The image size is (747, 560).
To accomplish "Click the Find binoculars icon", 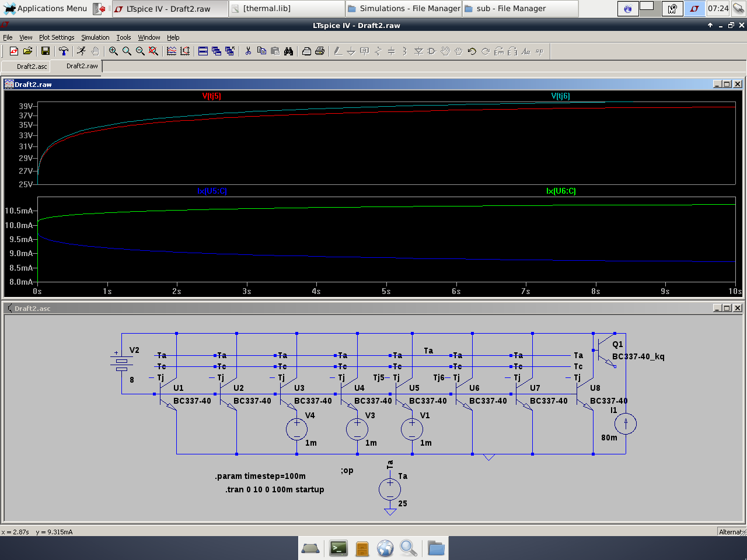I will (288, 51).
